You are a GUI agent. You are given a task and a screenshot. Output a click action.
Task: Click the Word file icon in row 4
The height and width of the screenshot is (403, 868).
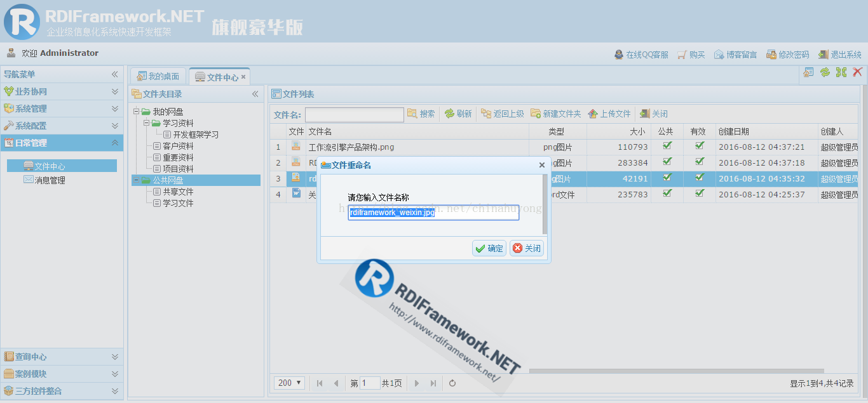[296, 194]
